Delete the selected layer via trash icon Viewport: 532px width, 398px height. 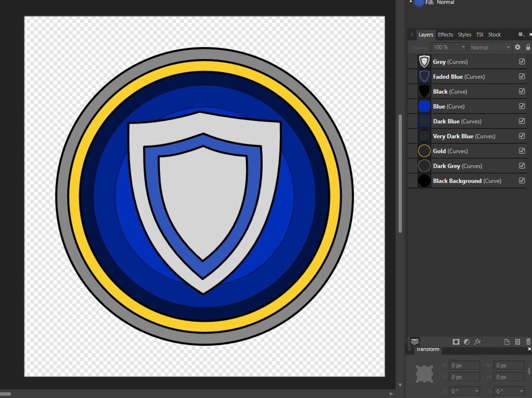pyautogui.click(x=528, y=342)
